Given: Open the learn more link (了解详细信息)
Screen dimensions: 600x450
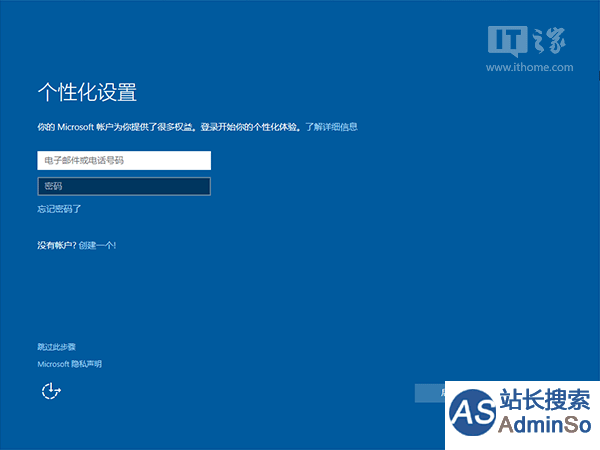Looking at the screenshot, I should 331,127.
